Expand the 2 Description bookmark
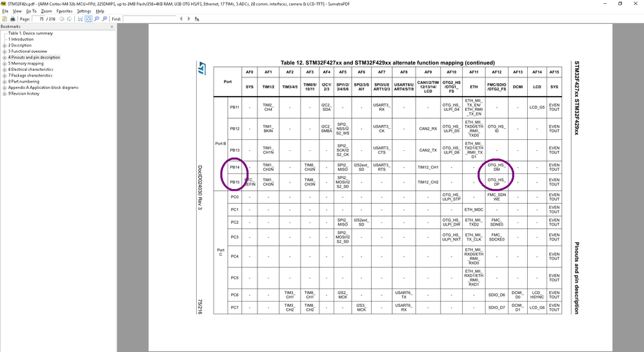Image resolution: width=644 pixels, height=352 pixels. pos(5,46)
